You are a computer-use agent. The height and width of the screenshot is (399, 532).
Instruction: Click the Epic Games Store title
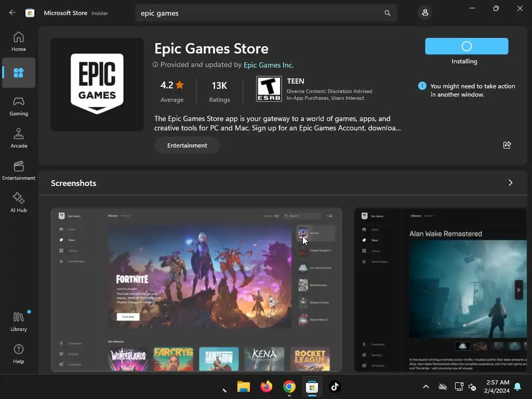tap(211, 48)
